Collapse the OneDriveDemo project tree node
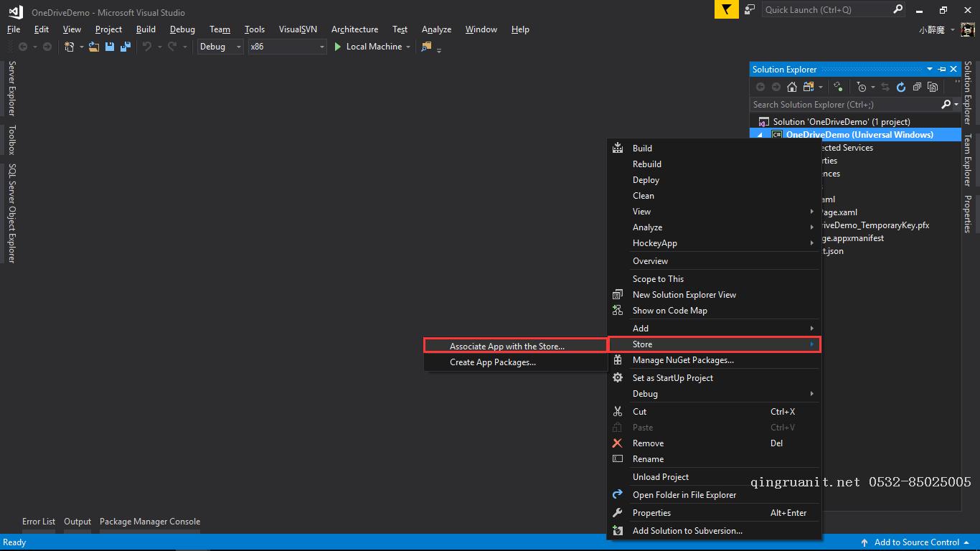980x551 pixels. 760,135
